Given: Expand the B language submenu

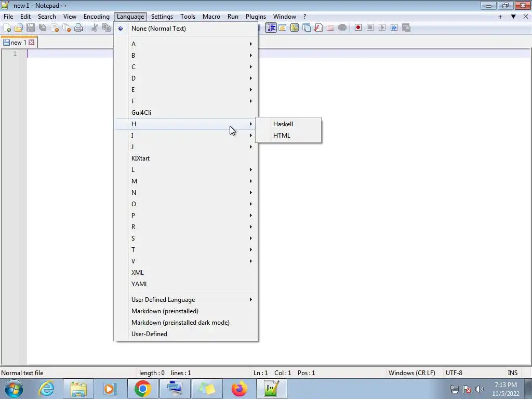Looking at the screenshot, I should 186,55.
